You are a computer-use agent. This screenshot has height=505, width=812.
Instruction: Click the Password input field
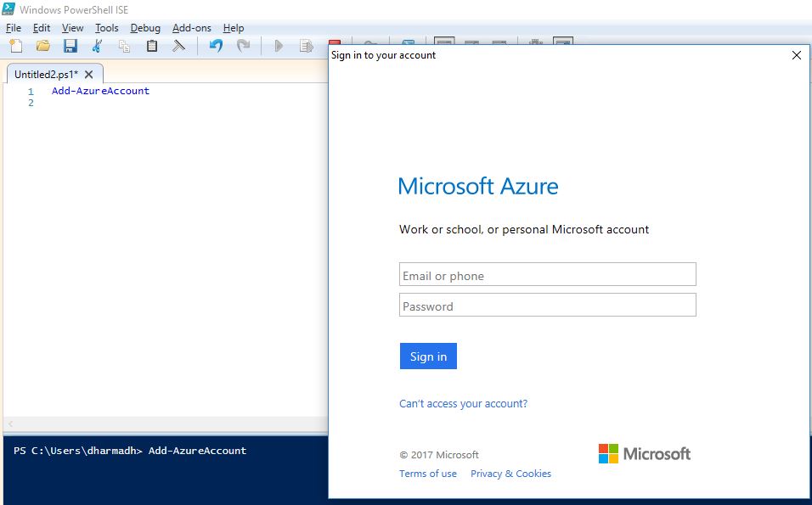[x=547, y=306]
